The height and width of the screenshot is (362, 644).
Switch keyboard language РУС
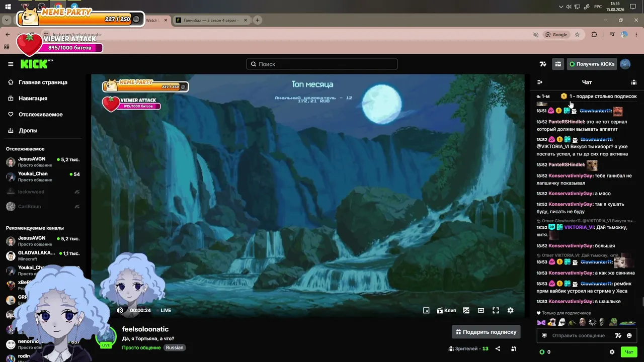(598, 7)
